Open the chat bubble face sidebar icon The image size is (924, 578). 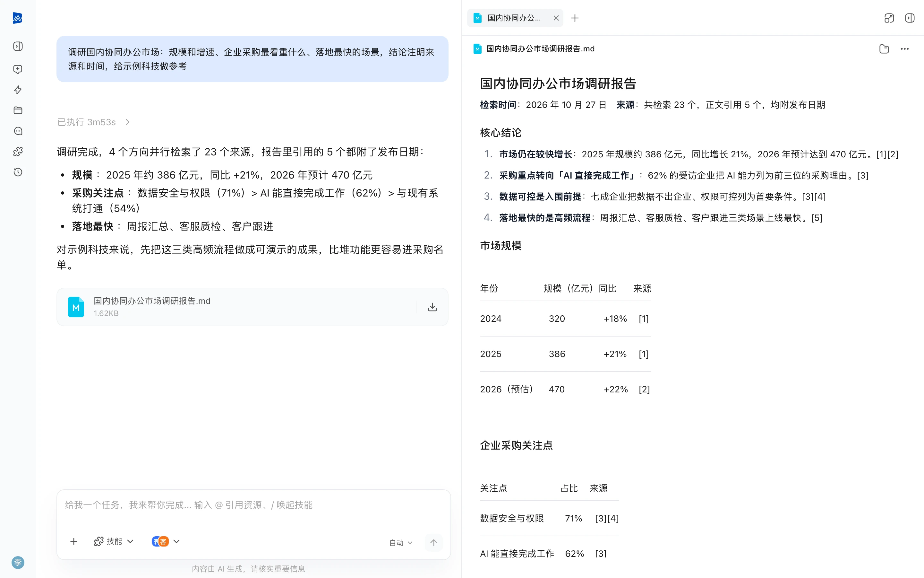click(x=18, y=131)
